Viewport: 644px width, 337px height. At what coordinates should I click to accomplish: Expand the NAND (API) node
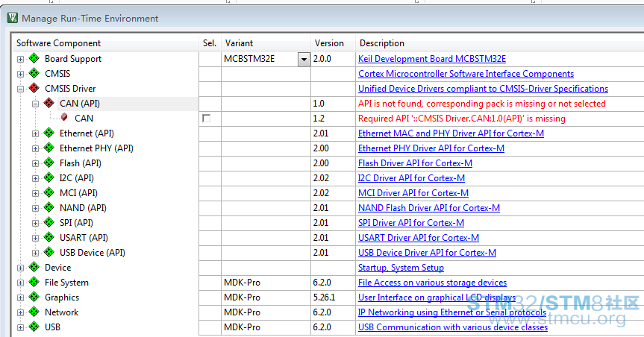click(35, 208)
